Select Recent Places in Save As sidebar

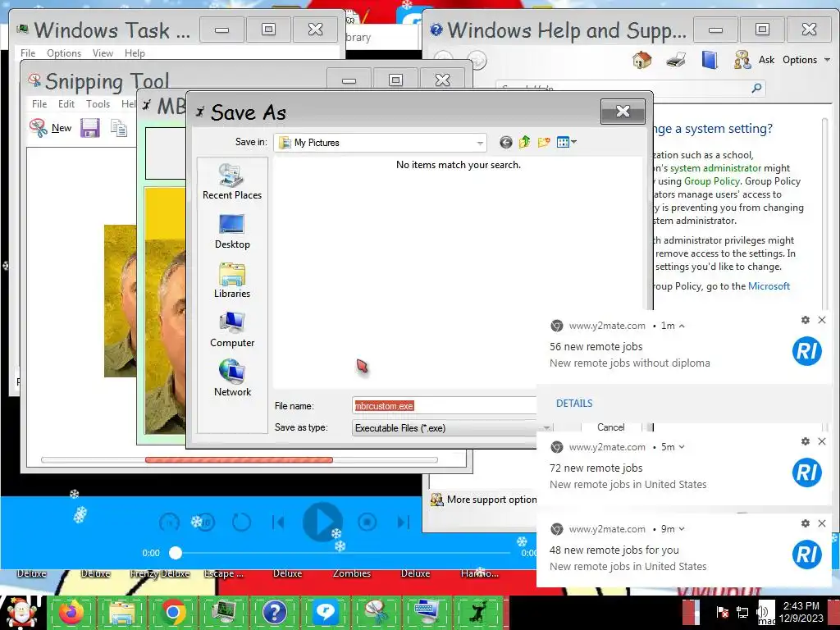(232, 181)
